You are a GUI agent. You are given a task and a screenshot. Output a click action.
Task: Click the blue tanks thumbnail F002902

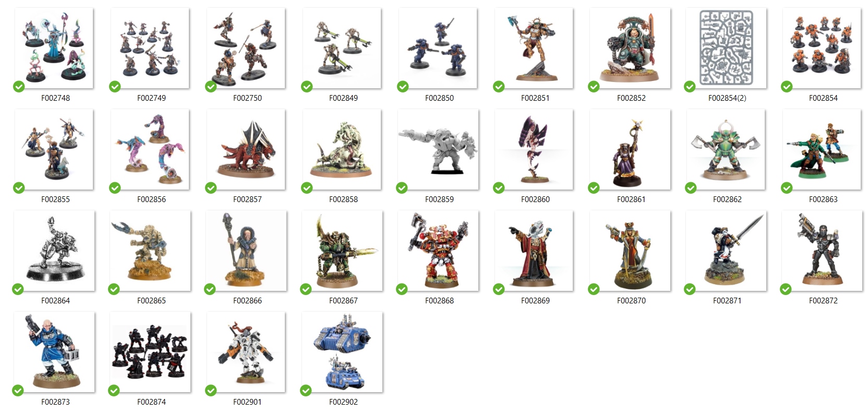point(342,352)
